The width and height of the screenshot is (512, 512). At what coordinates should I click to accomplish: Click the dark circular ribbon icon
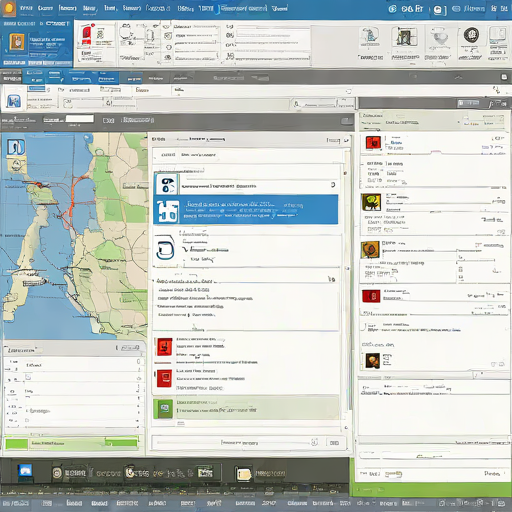pyautogui.click(x=471, y=35)
